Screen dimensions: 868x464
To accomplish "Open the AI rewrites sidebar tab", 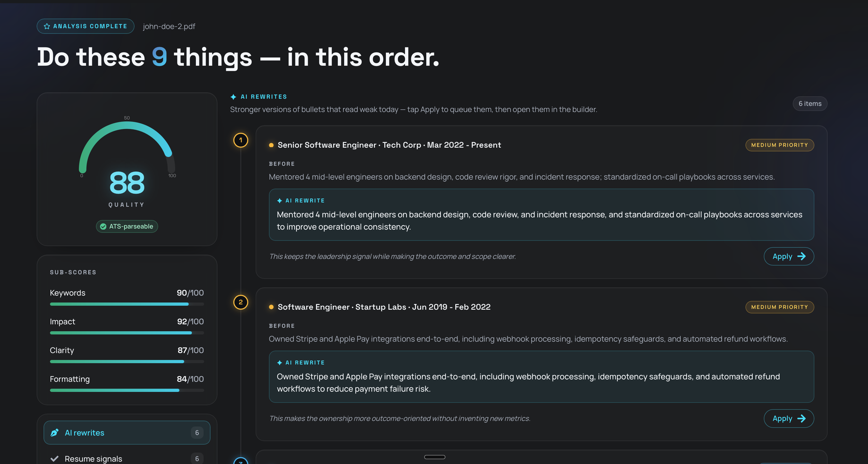I will pyautogui.click(x=127, y=433).
